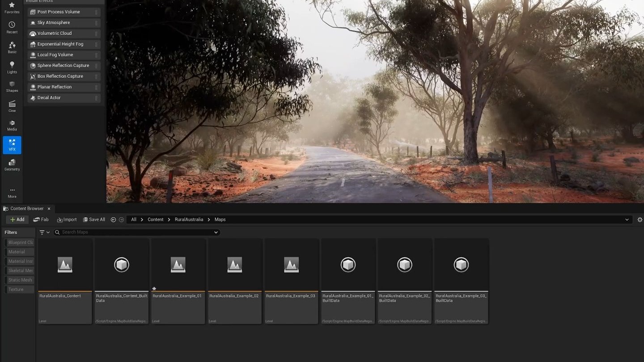The height and width of the screenshot is (362, 644).
Task: Go to the RuralAustralia breadcrumb folder
Action: [189, 220]
